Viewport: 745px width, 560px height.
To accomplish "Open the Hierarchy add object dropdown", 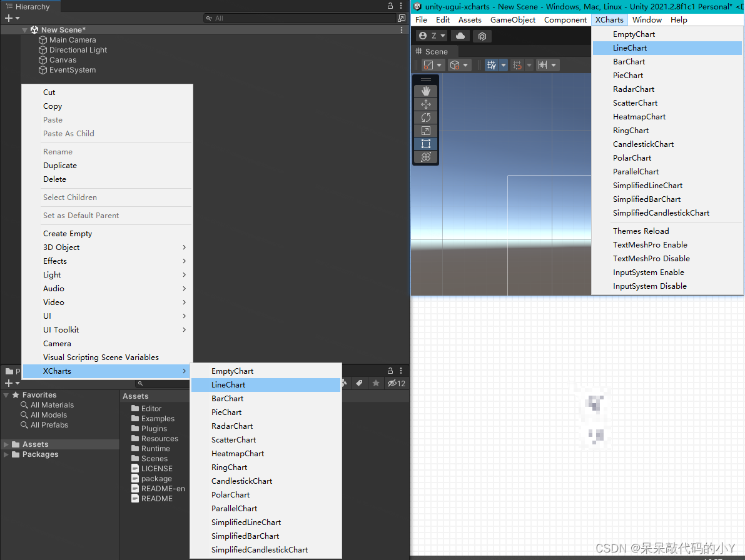I will 13,18.
